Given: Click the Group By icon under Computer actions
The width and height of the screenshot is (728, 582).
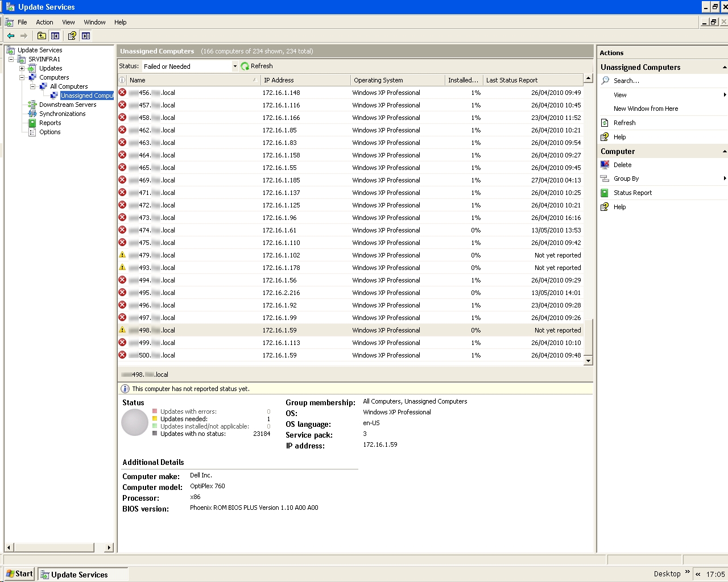Looking at the screenshot, I should (x=605, y=178).
